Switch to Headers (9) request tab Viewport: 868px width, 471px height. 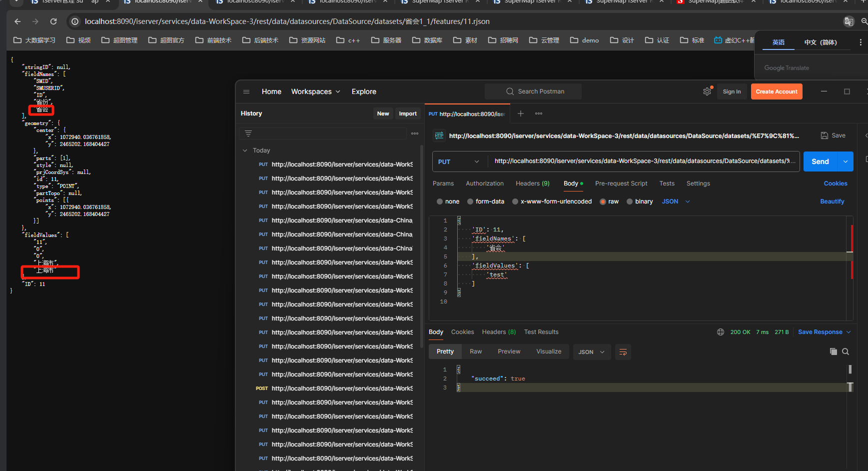coord(533,183)
